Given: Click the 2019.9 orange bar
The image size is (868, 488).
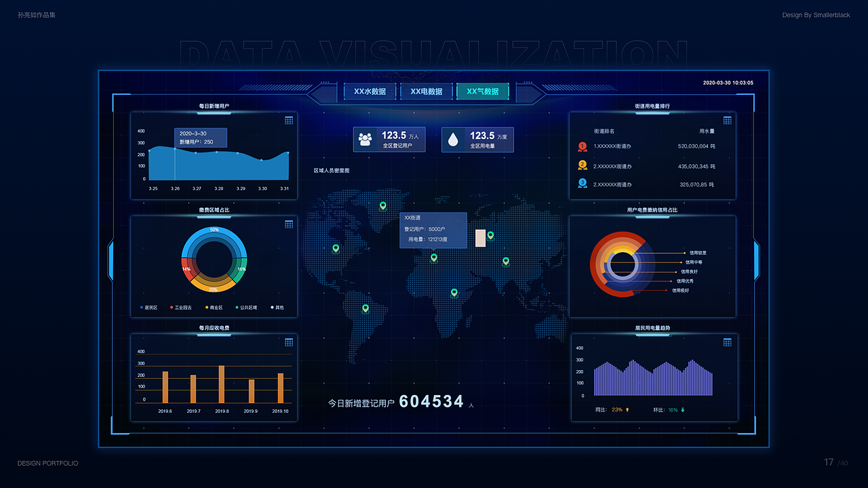Looking at the screenshot, I should coord(252,391).
